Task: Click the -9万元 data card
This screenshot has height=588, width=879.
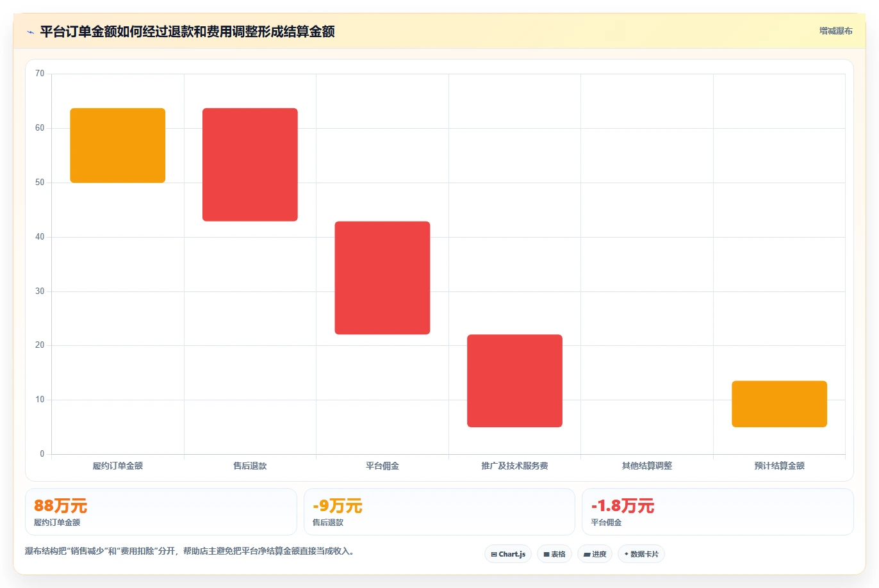Action: coord(439,512)
